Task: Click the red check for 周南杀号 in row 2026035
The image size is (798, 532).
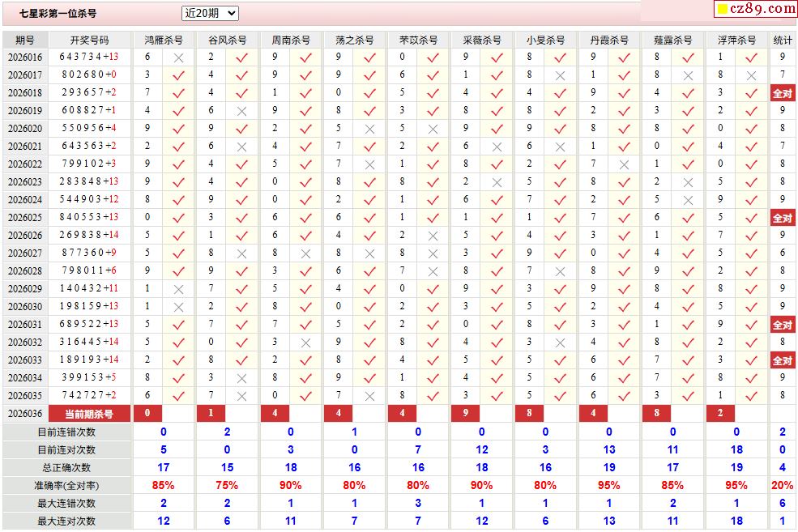Action: click(305, 396)
